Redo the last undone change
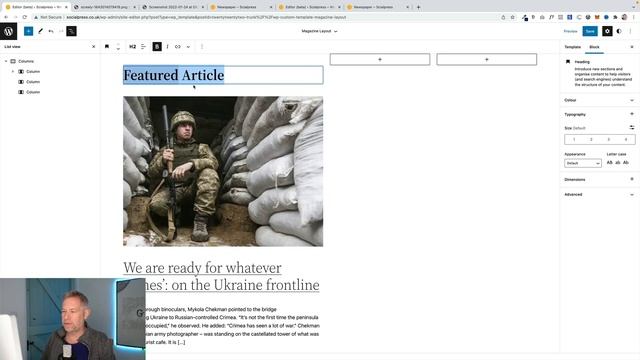Image resolution: width=640 pixels, height=360 pixels. click(x=61, y=31)
